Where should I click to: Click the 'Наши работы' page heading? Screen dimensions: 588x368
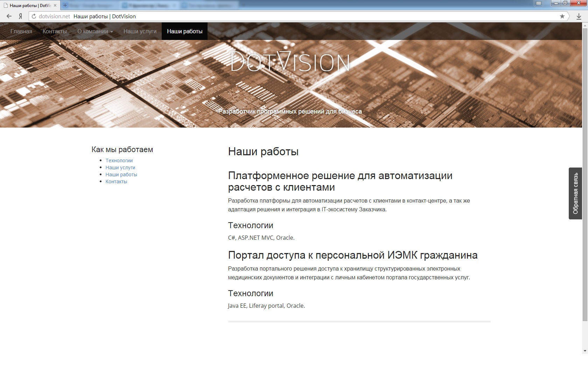tap(263, 152)
